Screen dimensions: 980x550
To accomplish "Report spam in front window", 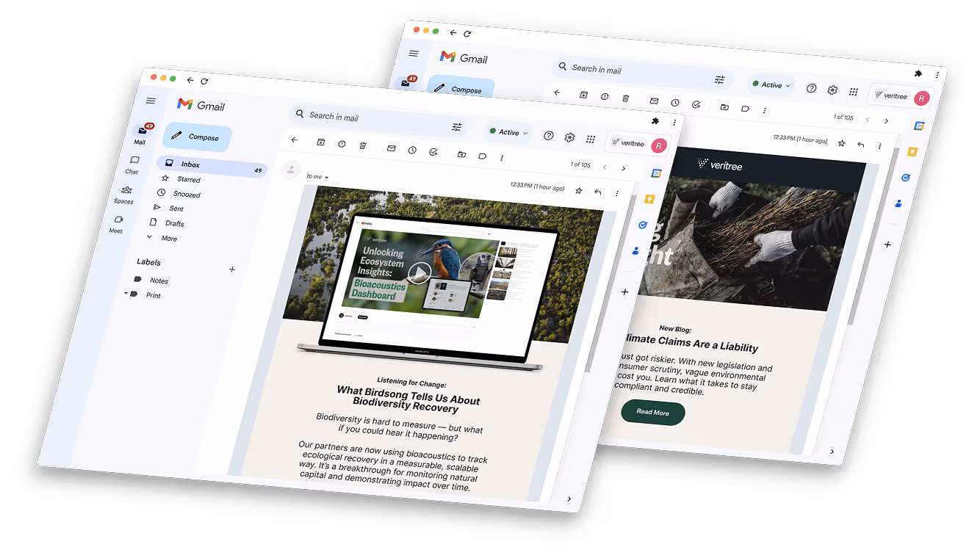I will click(x=342, y=144).
